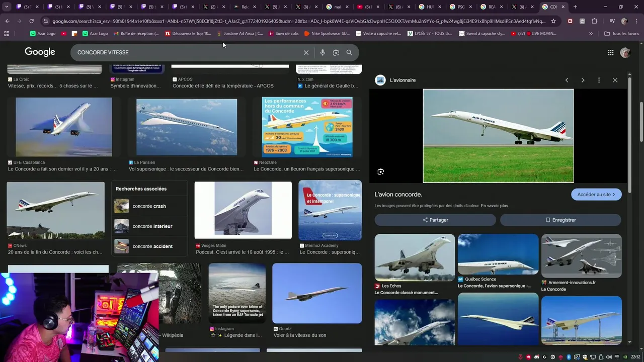Start a voice search via microphone icon
This screenshot has height=362, width=644.
coord(323,52)
